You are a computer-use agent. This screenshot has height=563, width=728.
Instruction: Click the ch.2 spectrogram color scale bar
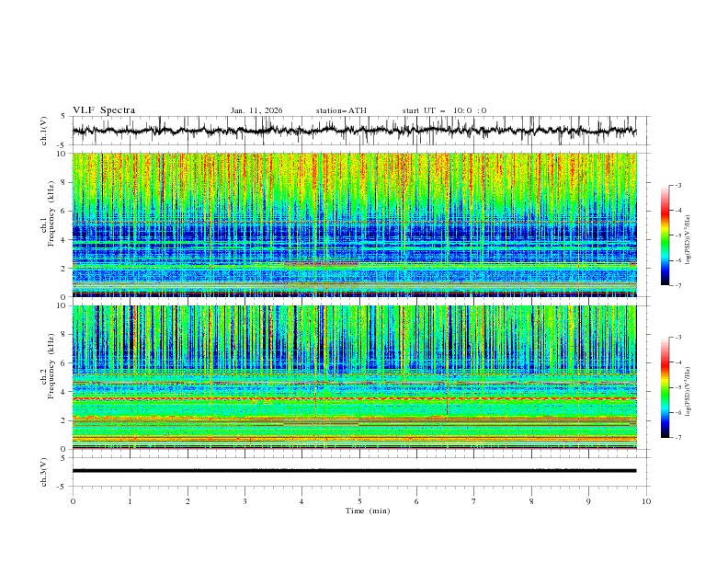[665, 387]
